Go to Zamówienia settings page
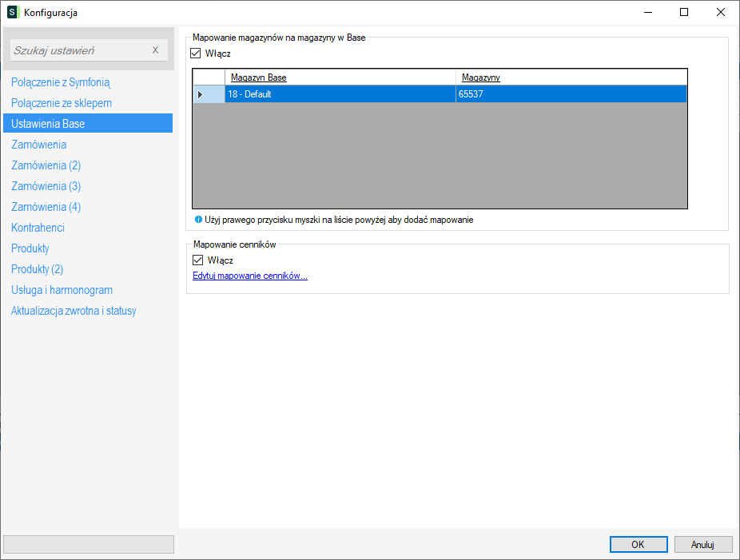The height and width of the screenshot is (560, 740). (x=39, y=145)
